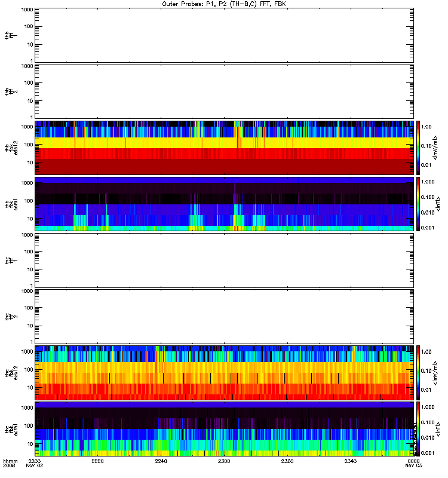Click the 2240 time axis label
This screenshot has height=478, width=448.
(161, 461)
